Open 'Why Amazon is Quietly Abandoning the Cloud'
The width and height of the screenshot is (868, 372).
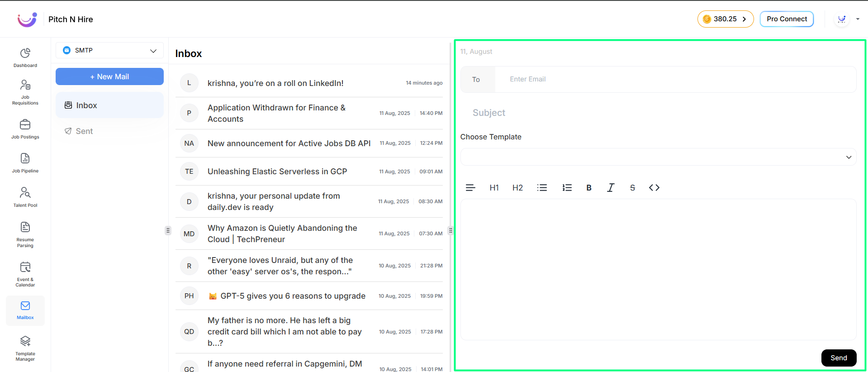(x=309, y=234)
